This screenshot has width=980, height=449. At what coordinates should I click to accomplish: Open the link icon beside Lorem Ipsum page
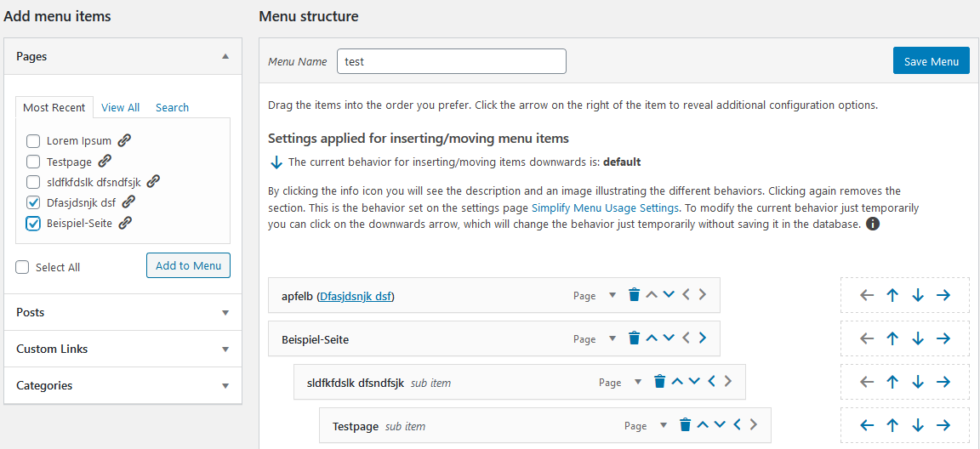(x=124, y=141)
